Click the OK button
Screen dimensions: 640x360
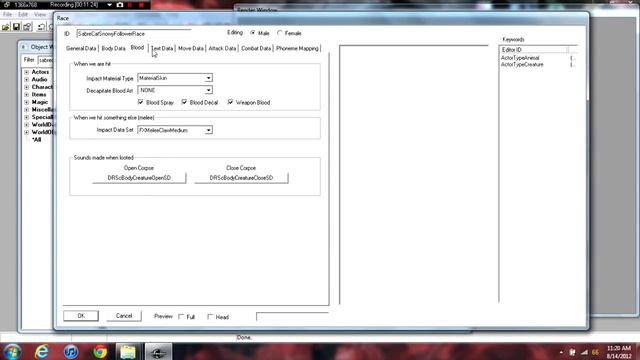pyautogui.click(x=81, y=316)
